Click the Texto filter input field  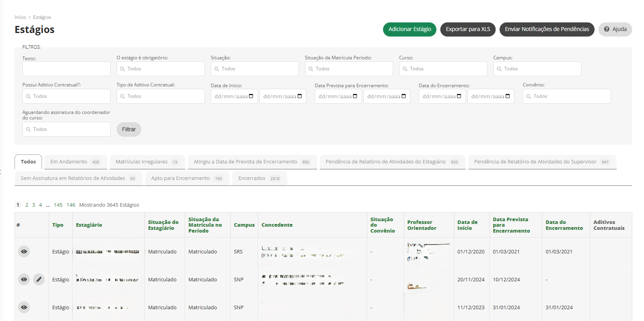pyautogui.click(x=66, y=69)
